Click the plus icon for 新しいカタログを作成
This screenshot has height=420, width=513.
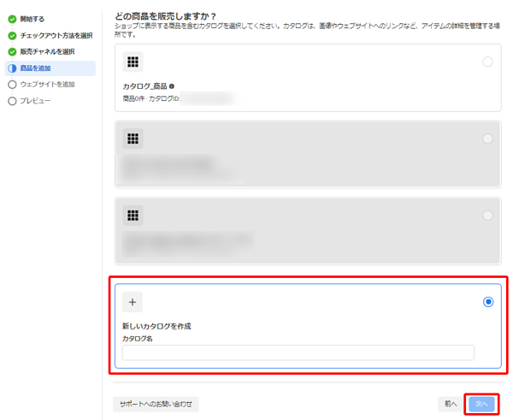click(x=133, y=302)
